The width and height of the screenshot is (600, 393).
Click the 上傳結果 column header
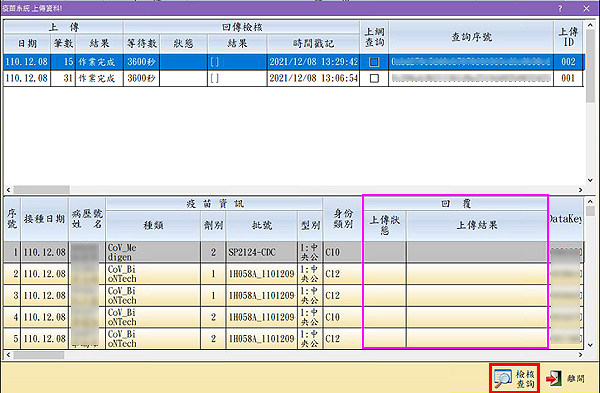coord(477,225)
